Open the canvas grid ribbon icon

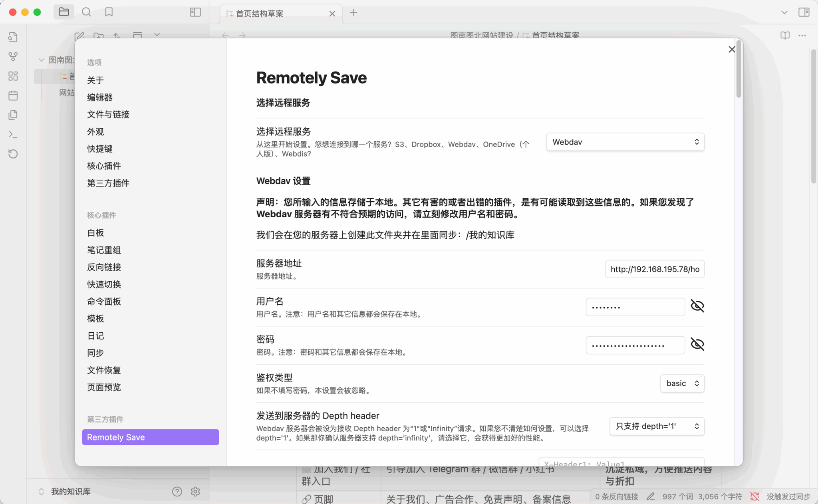pyautogui.click(x=13, y=76)
